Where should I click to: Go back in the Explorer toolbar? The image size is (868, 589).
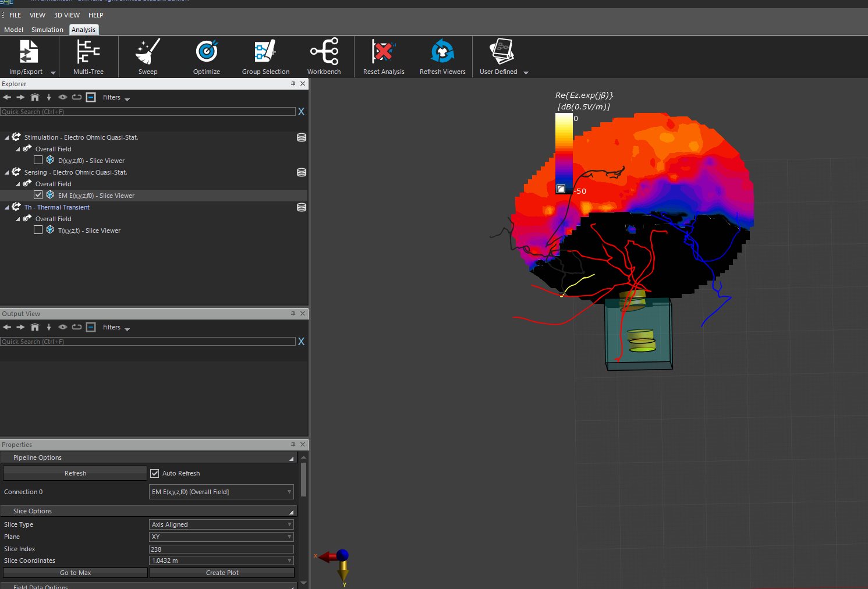pos(7,97)
